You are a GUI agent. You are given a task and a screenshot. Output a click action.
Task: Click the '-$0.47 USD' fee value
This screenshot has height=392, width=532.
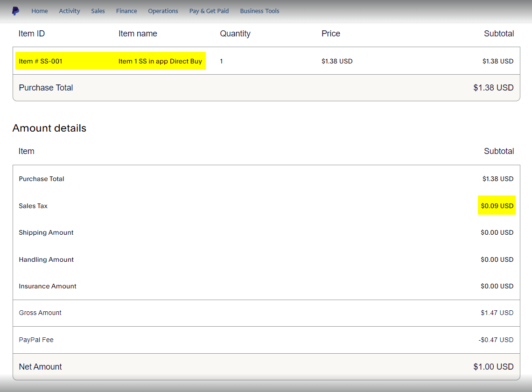tap(496, 340)
